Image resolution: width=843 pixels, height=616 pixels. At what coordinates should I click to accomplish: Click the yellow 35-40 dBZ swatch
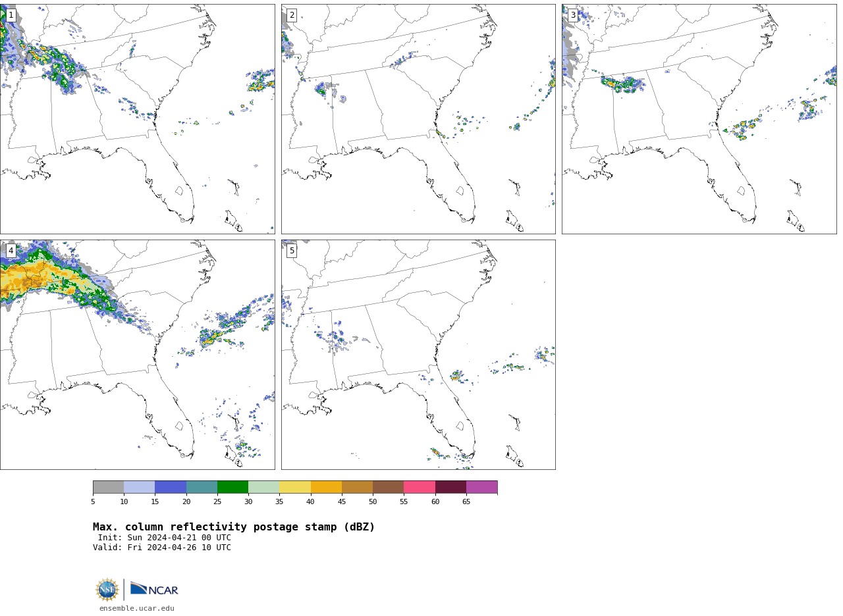[x=295, y=487]
